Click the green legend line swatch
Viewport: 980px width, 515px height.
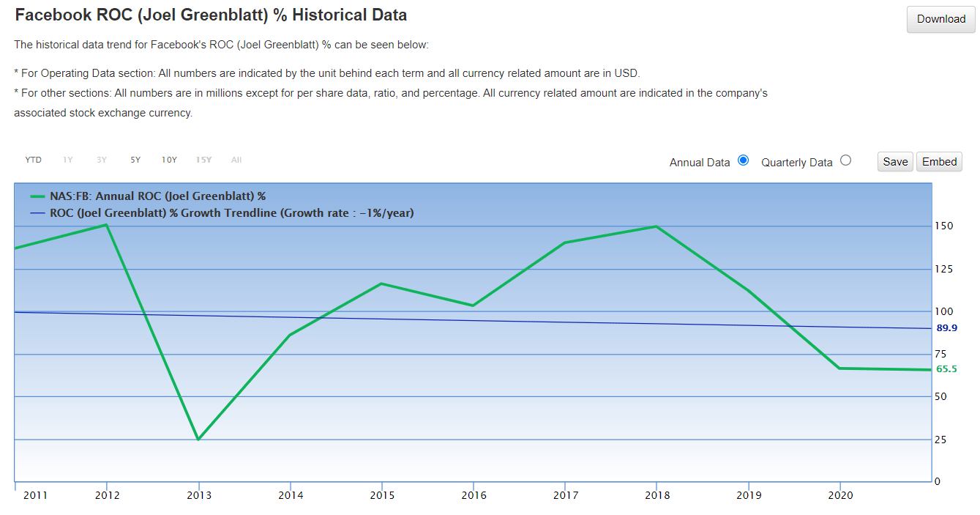tap(37, 196)
